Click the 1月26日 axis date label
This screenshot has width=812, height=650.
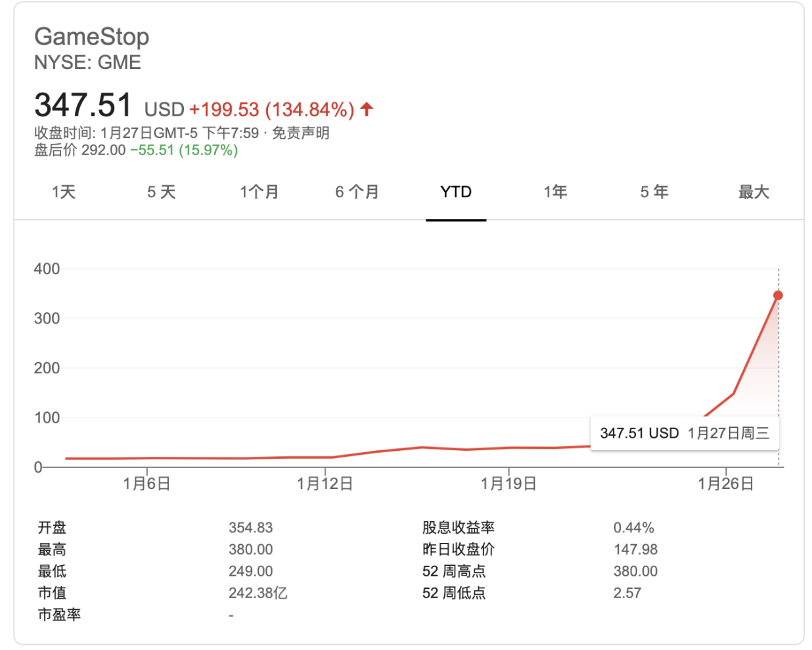[x=726, y=484]
